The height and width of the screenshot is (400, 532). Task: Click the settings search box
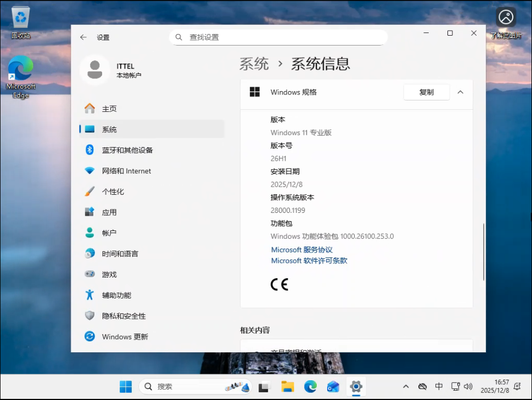[x=278, y=37]
